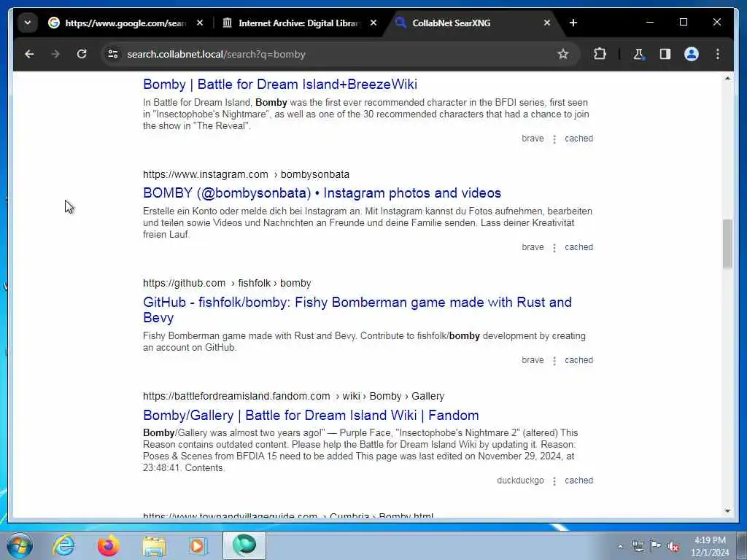Expand options dots beside GitHub result's brave

[554, 360]
